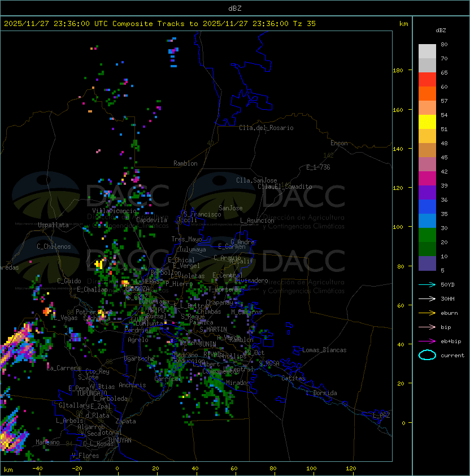This screenshot has height=476, width=470.
Task: Select the pink bip arrow symbol
Action: pyautogui.click(x=427, y=327)
